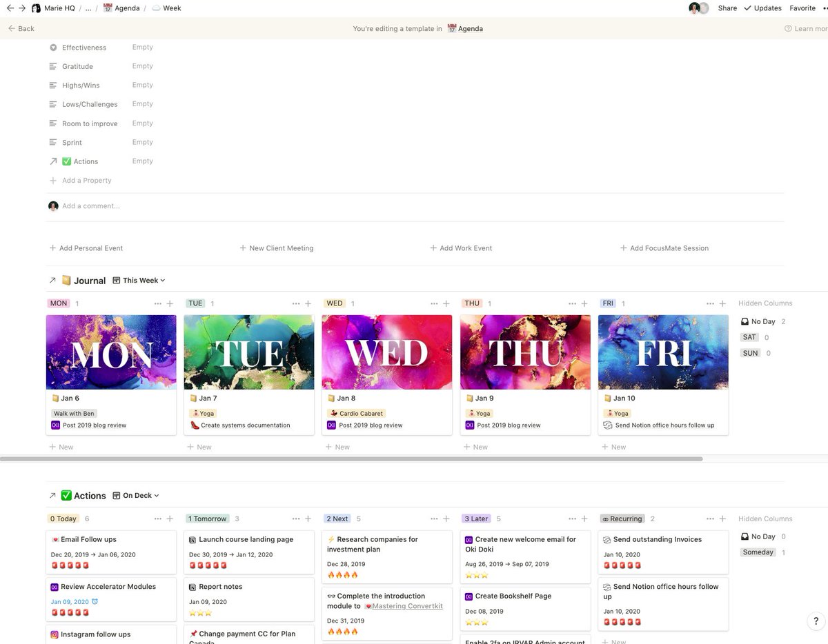
Task: Go back with the browser back arrow
Action: pyautogui.click(x=10, y=8)
